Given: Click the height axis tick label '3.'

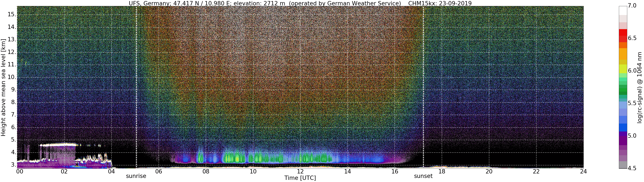Looking at the screenshot, I should click(13, 165).
